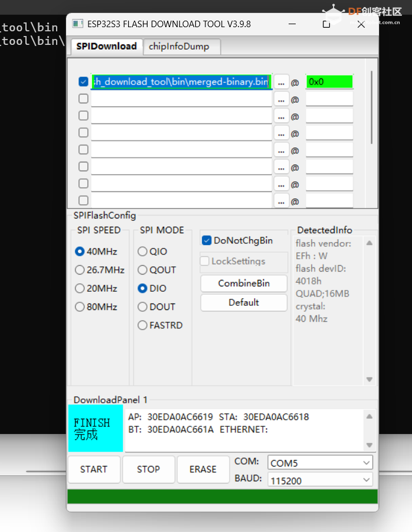
Task: Click the third row address input field
Action: coord(329,116)
